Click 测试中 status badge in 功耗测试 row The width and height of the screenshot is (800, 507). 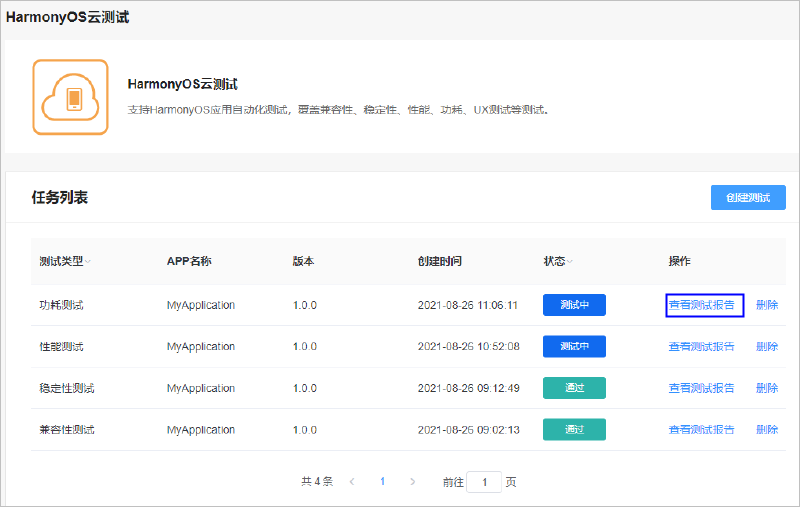tap(574, 305)
